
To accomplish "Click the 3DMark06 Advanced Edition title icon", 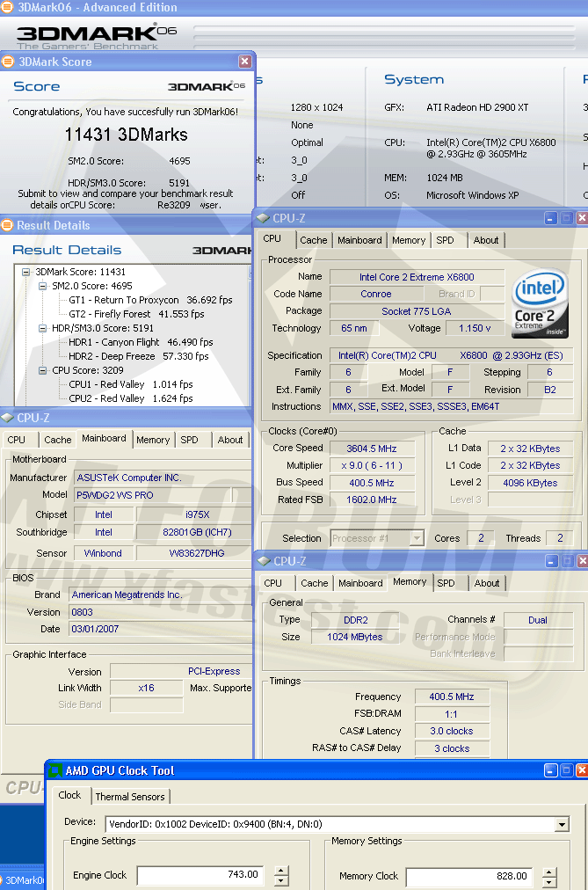I will (6, 7).
